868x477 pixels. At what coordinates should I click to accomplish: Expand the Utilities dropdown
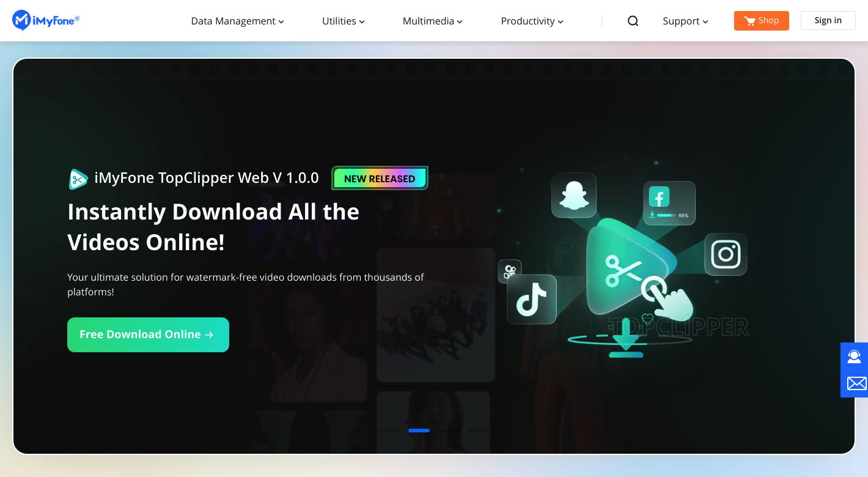click(x=344, y=21)
